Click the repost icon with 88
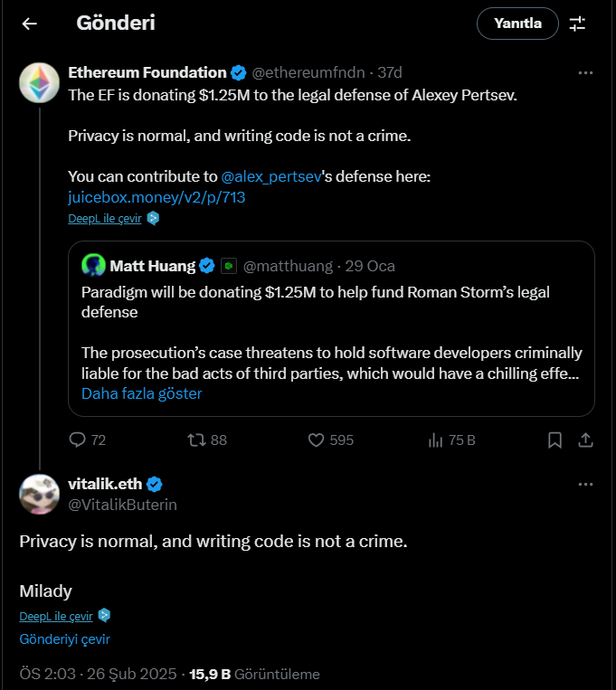Screen dimensions: 616x690 [x=196, y=440]
